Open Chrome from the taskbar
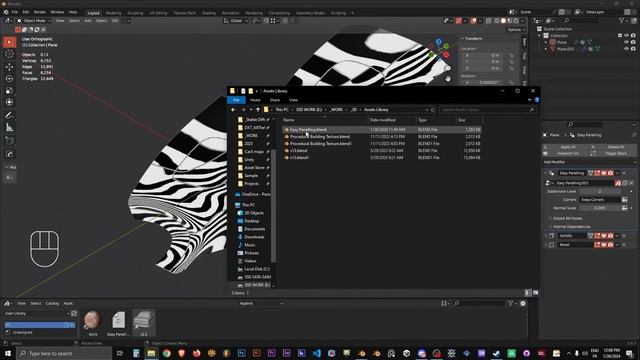Image resolution: width=640 pixels, height=360 pixels. (167, 353)
